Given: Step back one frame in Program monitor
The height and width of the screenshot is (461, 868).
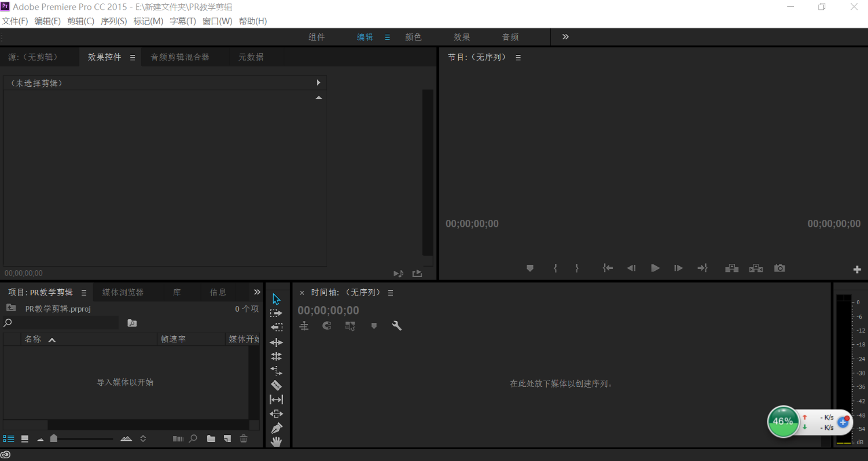Looking at the screenshot, I should pyautogui.click(x=631, y=268).
